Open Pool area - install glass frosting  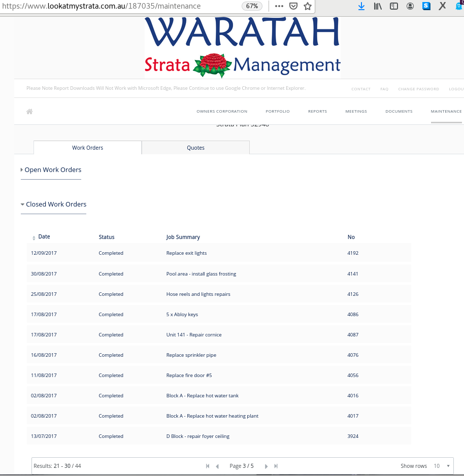[x=201, y=274]
